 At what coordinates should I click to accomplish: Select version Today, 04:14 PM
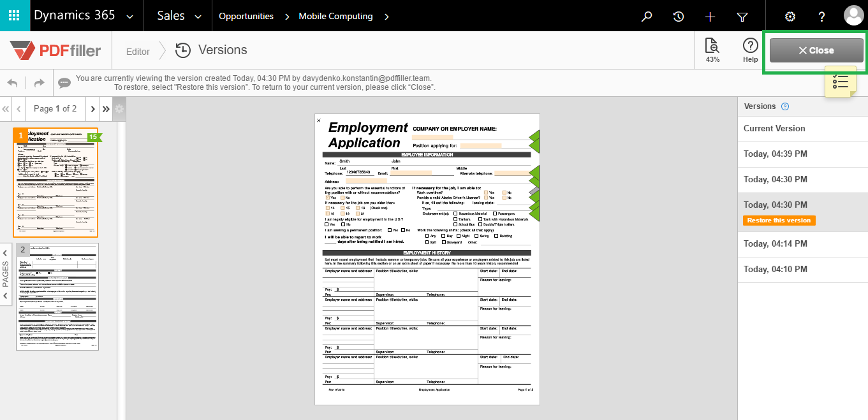pos(802,243)
